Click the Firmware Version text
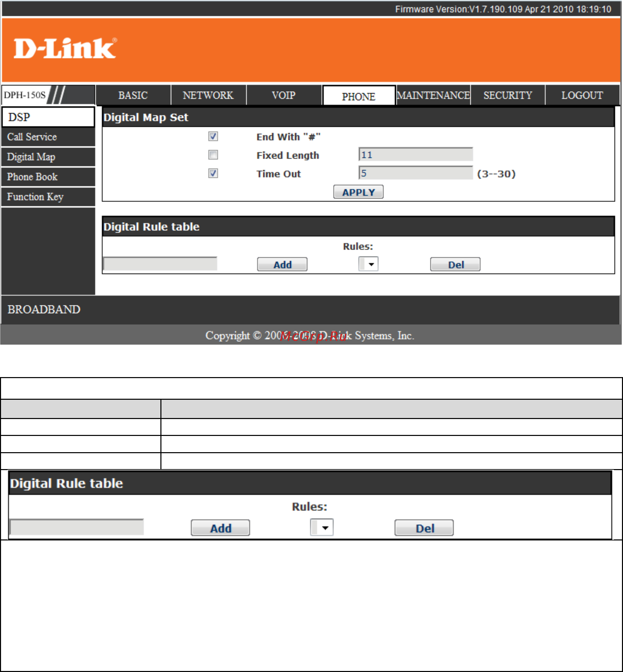The width and height of the screenshot is (623, 672). pyautogui.click(x=503, y=9)
